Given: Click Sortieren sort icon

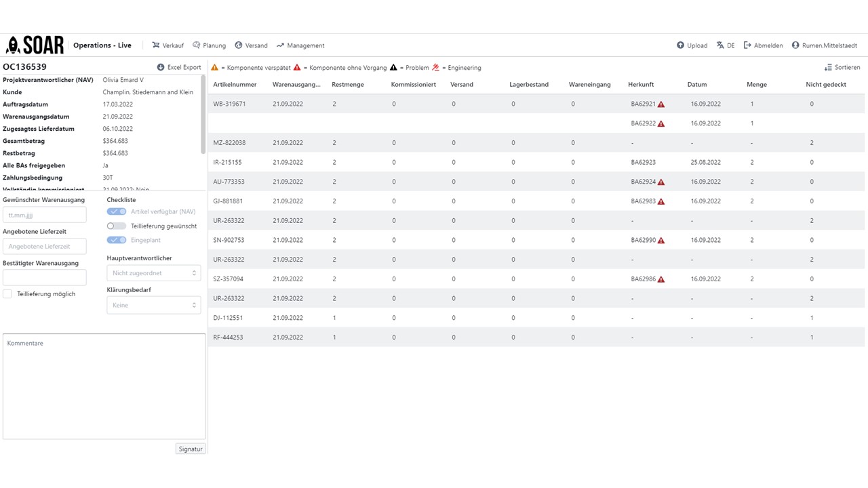Looking at the screenshot, I should tap(828, 67).
